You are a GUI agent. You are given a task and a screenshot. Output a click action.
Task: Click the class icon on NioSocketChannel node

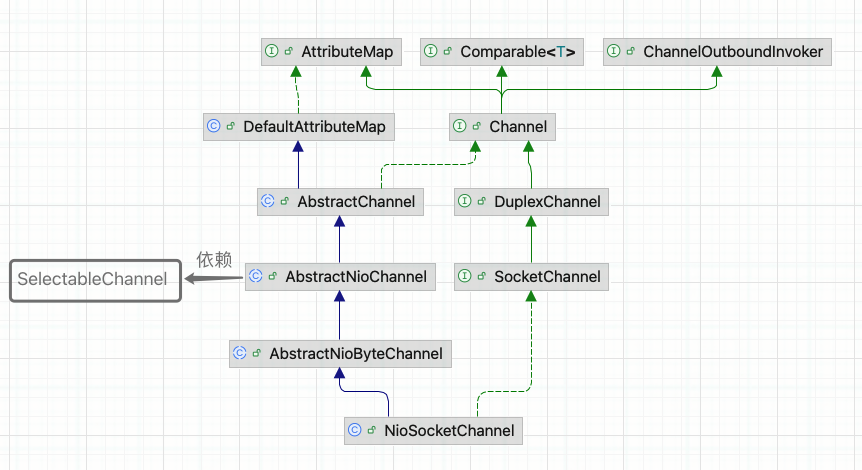click(354, 432)
